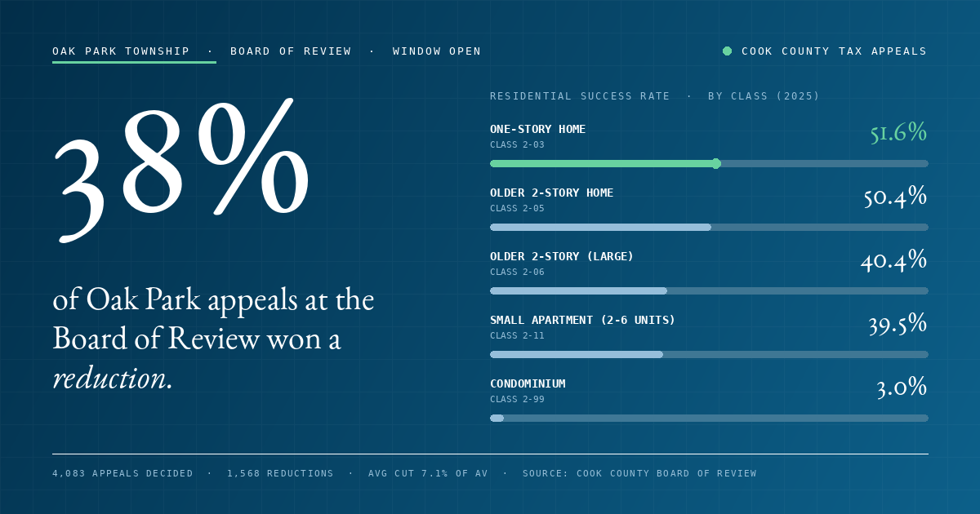Click the Older 2-Story (Large) progress bar
Screen dimensions: 980x514
point(709,290)
